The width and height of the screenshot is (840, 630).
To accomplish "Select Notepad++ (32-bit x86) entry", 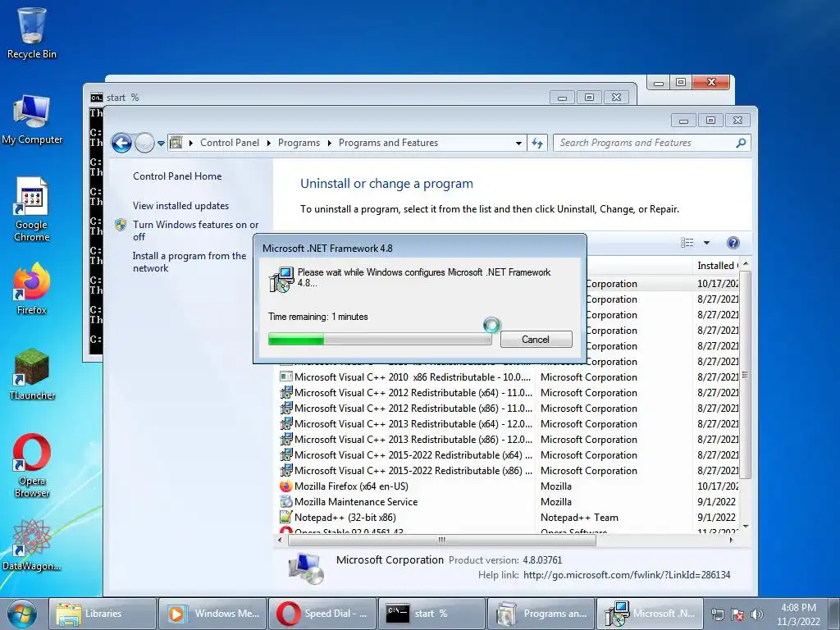I will pyautogui.click(x=509, y=517).
